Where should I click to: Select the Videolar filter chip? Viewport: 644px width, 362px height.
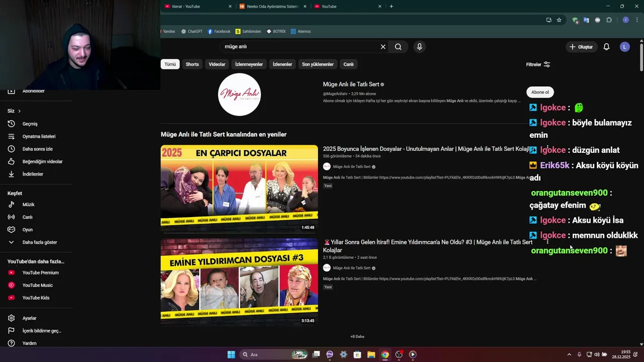pyautogui.click(x=217, y=64)
